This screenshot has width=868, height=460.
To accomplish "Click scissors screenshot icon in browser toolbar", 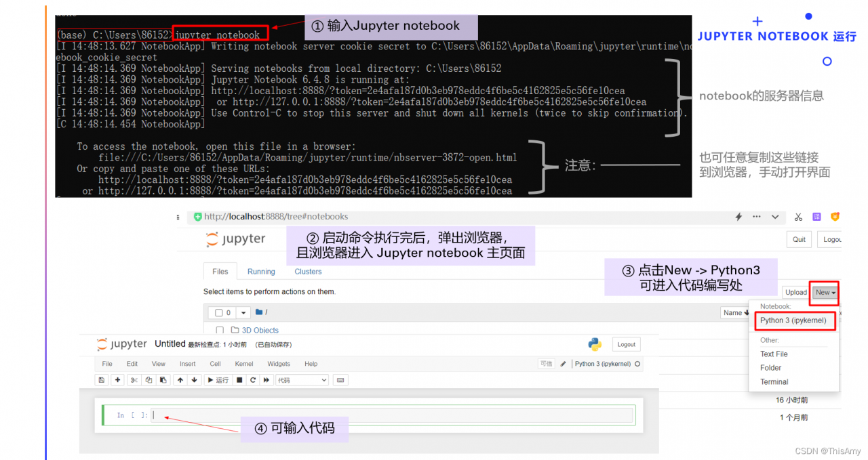I will coord(798,217).
